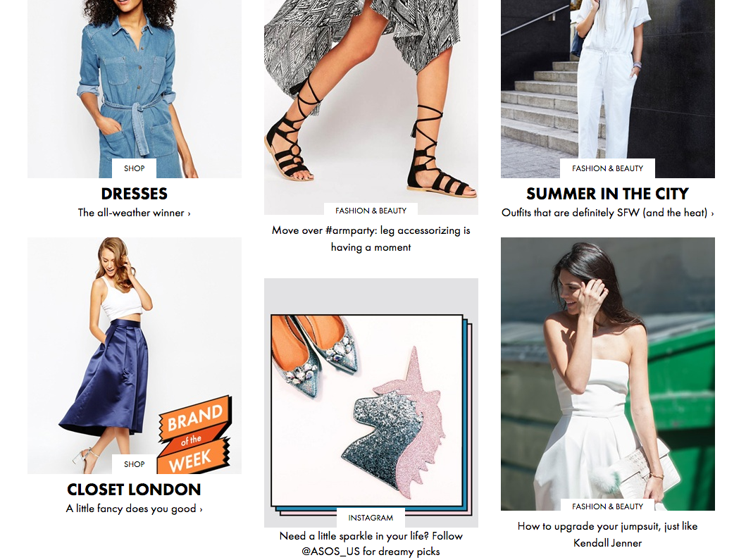Select the denim shirt dress image
Screen dimensions: 746x560
point(134,89)
